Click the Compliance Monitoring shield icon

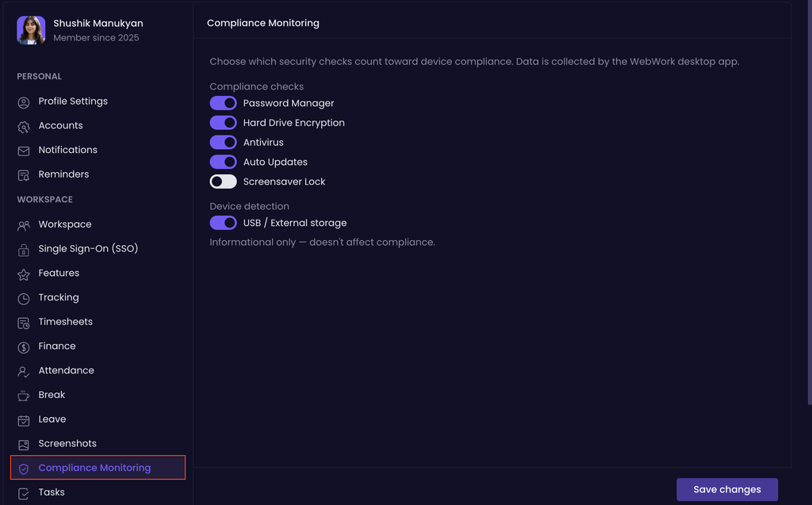point(23,469)
